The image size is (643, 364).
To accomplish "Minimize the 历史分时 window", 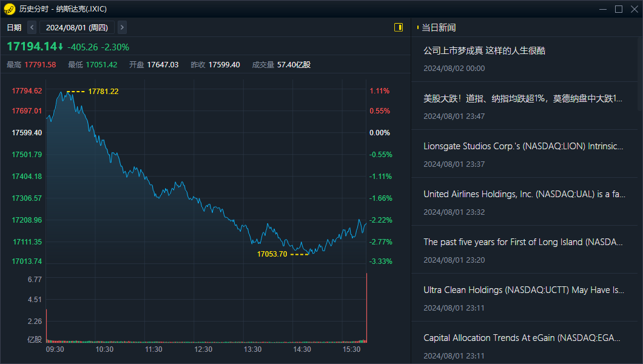I will pyautogui.click(x=603, y=9).
